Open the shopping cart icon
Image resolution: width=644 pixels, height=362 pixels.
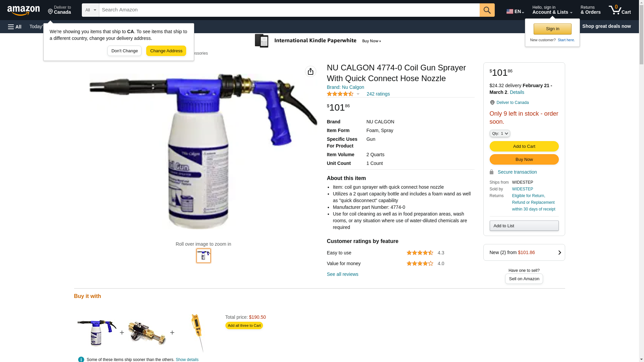[620, 10]
